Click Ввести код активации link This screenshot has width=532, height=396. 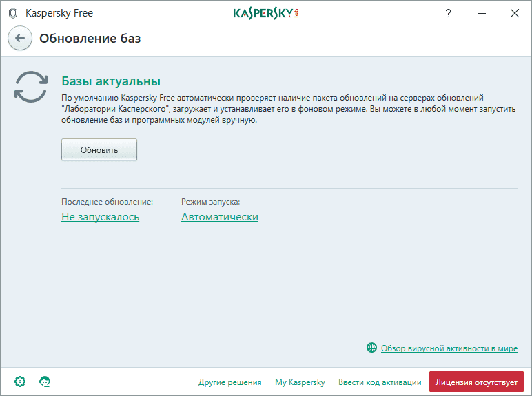tap(380, 382)
